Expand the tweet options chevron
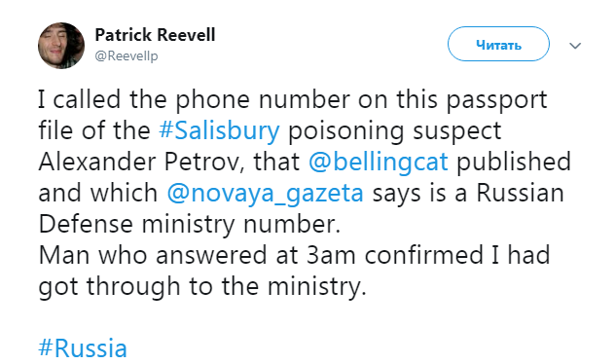Screen dimensions: 615x364 tap(575, 46)
